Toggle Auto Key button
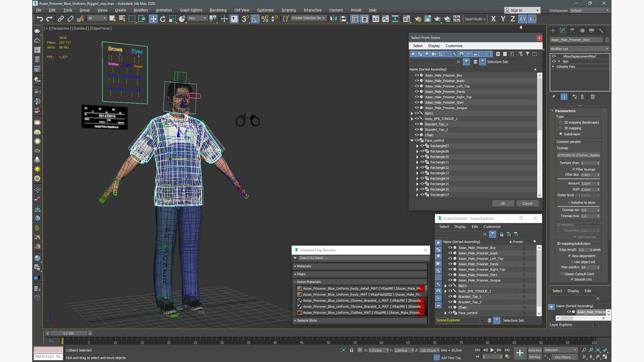 (535, 350)
